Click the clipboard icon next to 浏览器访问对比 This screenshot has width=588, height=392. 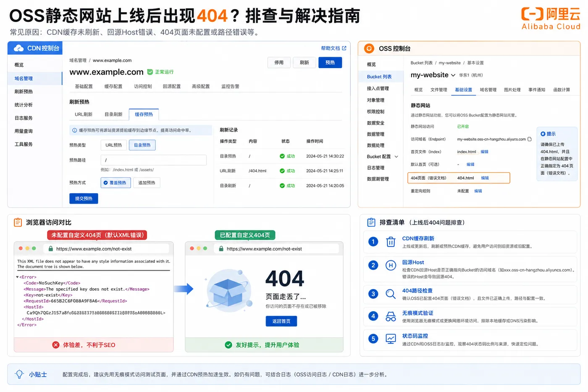click(18, 222)
